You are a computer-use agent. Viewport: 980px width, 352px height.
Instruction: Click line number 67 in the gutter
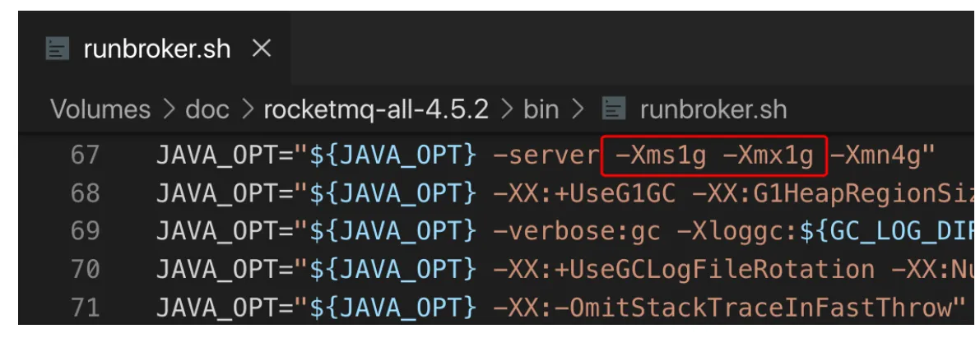coord(85,155)
